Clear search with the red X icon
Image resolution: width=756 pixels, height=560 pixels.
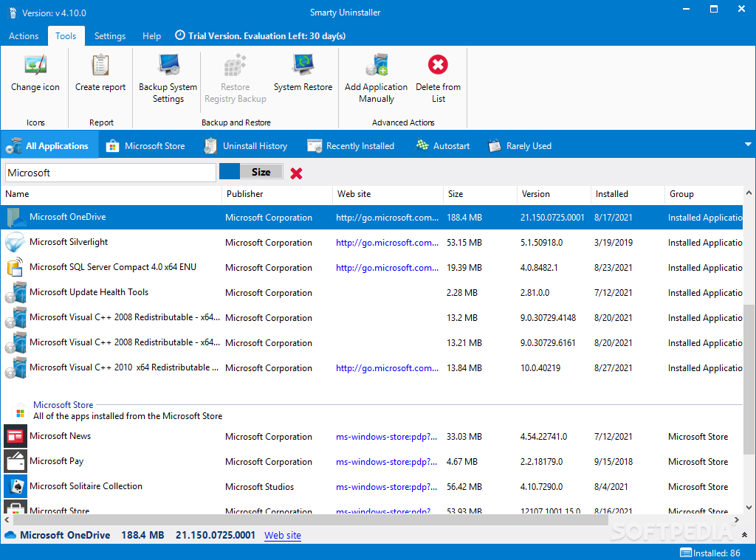[296, 173]
